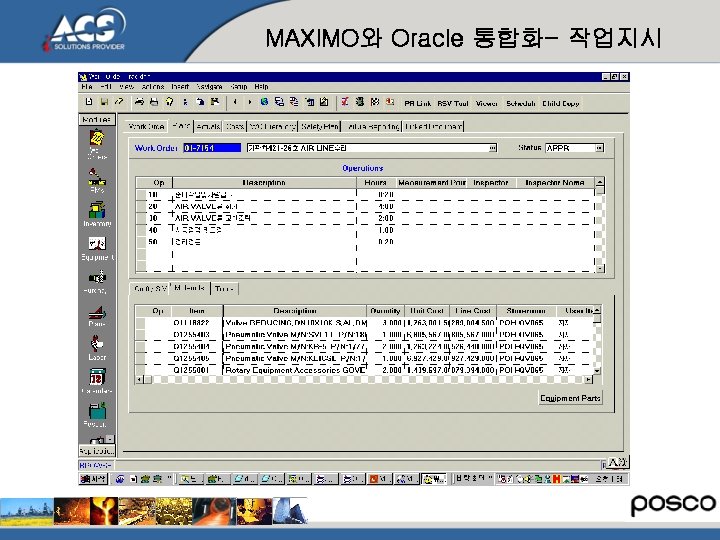This screenshot has width=720, height=540.
Task: Click the Schedule toolbar button
Action: pyautogui.click(x=521, y=103)
